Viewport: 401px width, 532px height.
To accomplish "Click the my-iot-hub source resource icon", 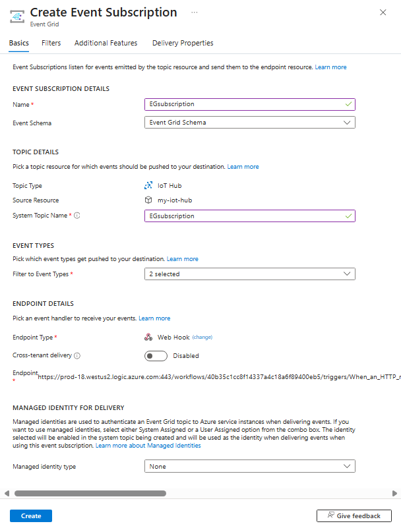I will tap(148, 200).
